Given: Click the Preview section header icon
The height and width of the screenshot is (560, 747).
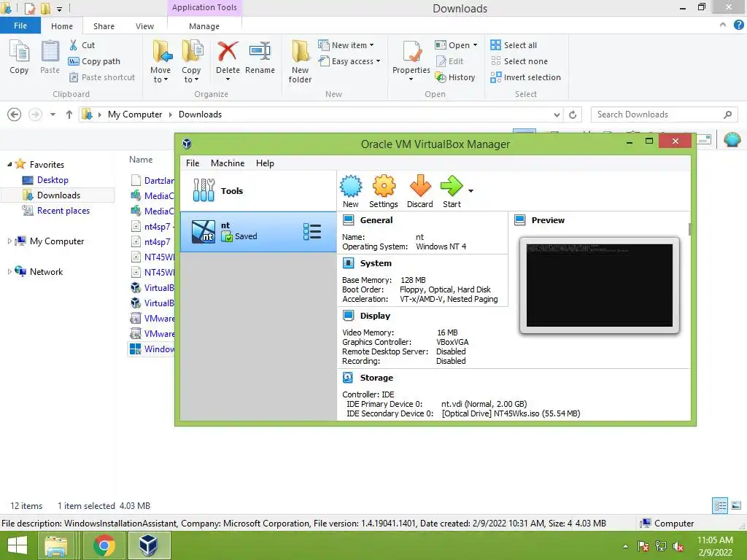Looking at the screenshot, I should (x=519, y=220).
